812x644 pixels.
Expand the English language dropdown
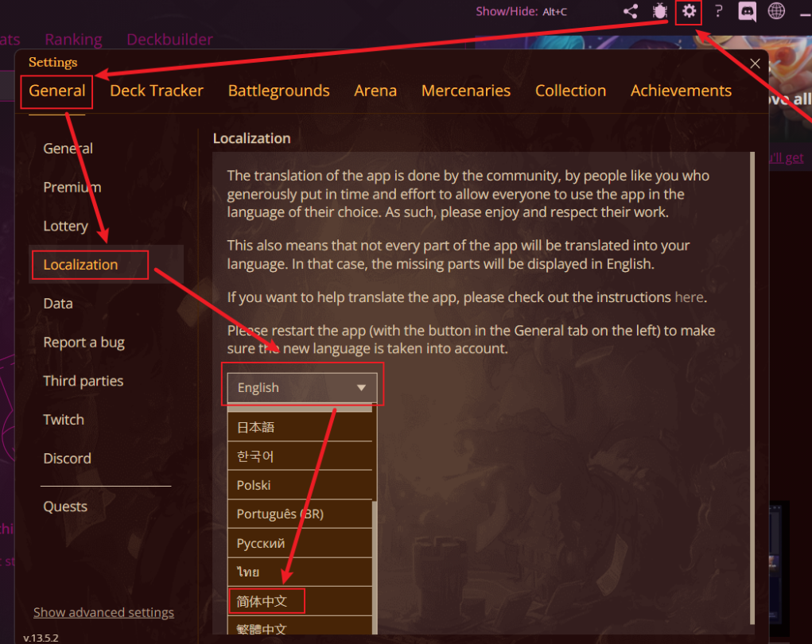point(302,387)
